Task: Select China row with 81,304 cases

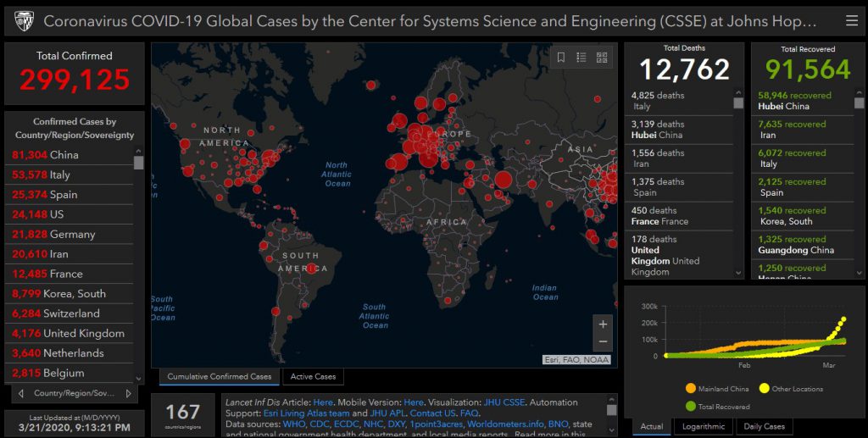Action: point(70,155)
